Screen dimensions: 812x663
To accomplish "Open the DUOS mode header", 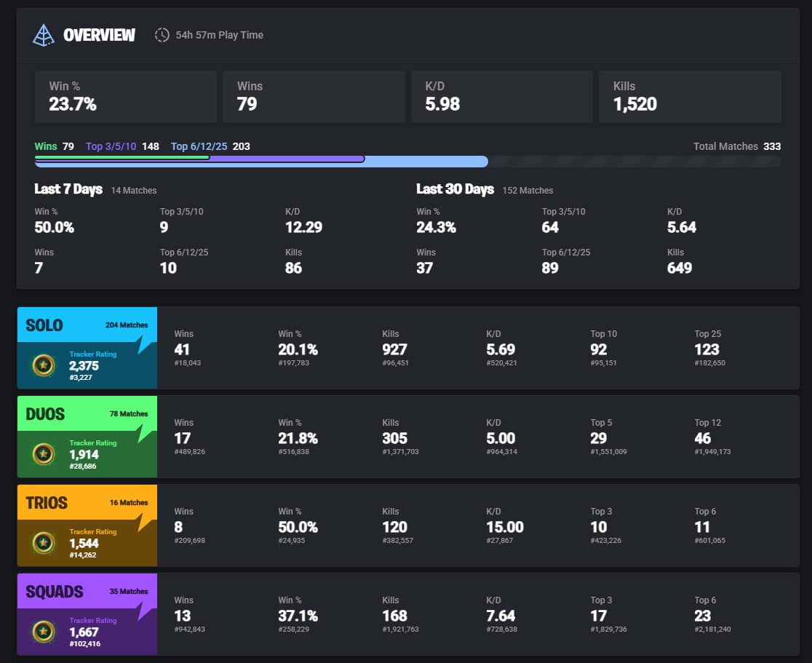I will pos(87,413).
